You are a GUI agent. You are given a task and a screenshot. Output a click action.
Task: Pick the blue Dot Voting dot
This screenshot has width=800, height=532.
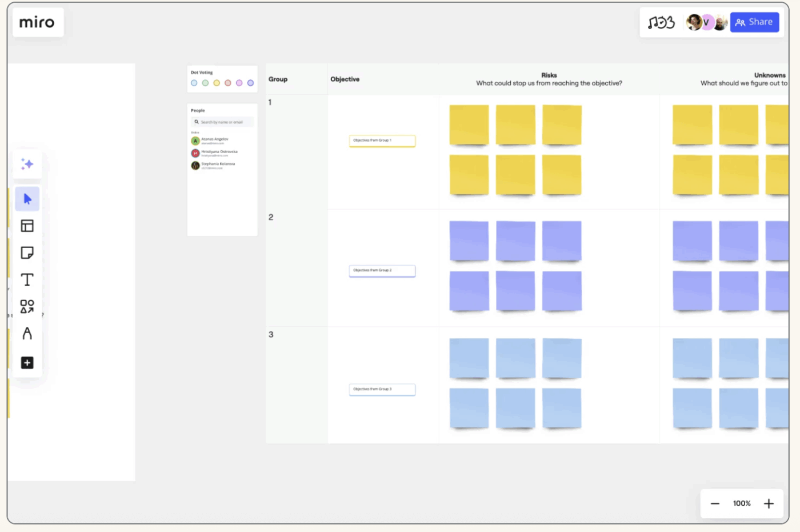[194, 83]
